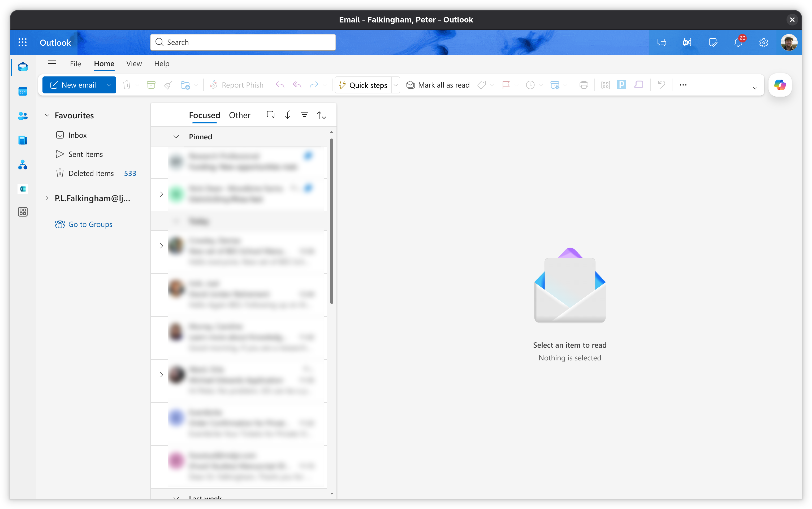Collapse the Favourites folder group
812x509 pixels.
pos(47,115)
